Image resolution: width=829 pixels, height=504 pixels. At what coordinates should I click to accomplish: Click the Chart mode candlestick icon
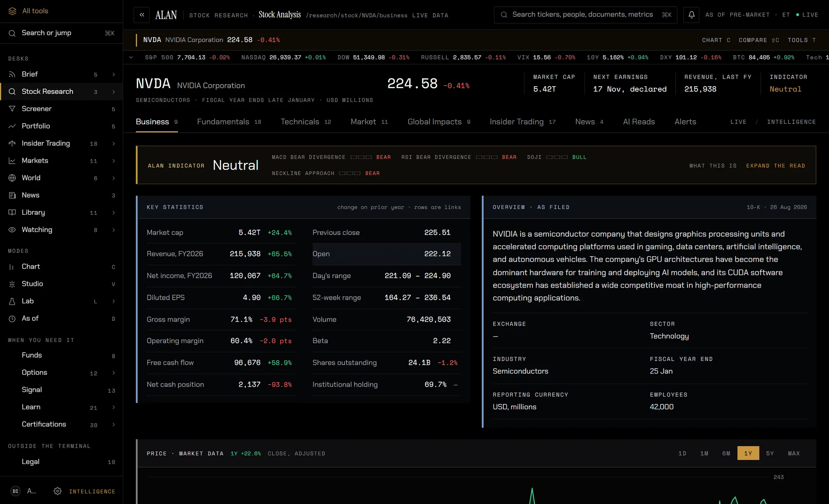click(12, 267)
